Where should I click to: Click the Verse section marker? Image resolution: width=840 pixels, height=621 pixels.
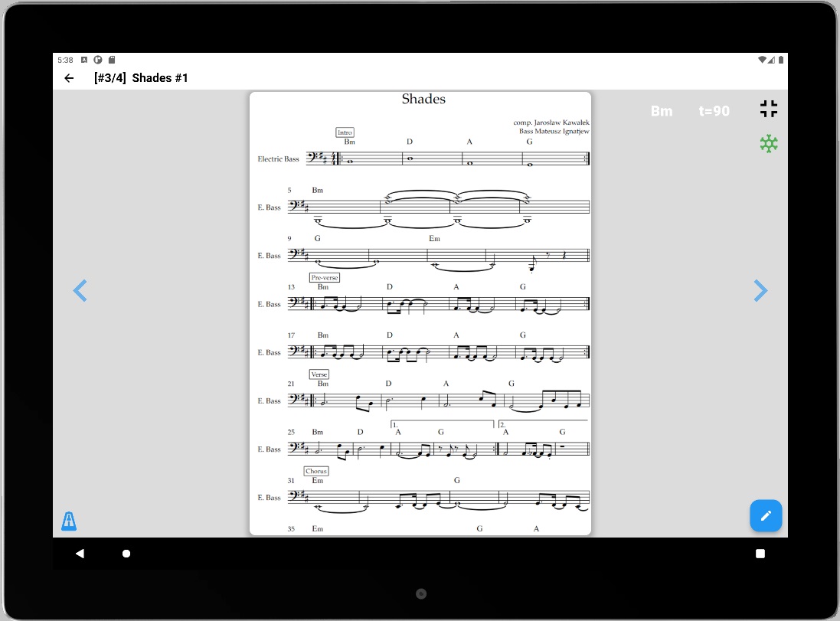(x=319, y=374)
